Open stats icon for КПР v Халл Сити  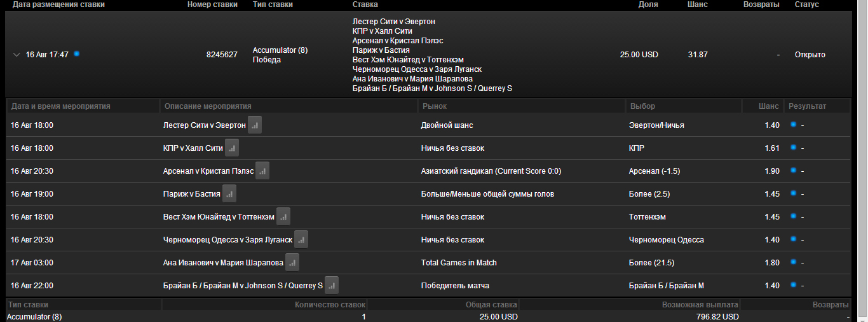pos(232,148)
